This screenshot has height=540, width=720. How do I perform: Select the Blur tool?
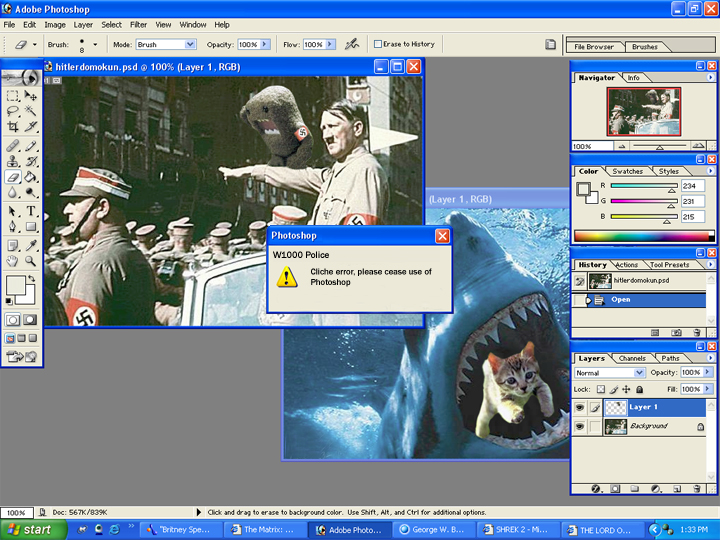(13, 192)
